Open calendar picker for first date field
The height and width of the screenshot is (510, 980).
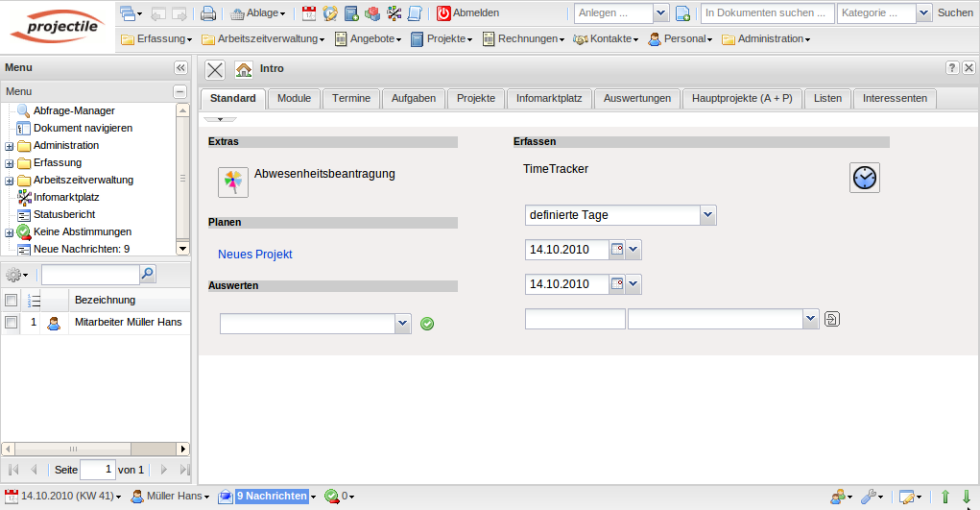pyautogui.click(x=617, y=250)
